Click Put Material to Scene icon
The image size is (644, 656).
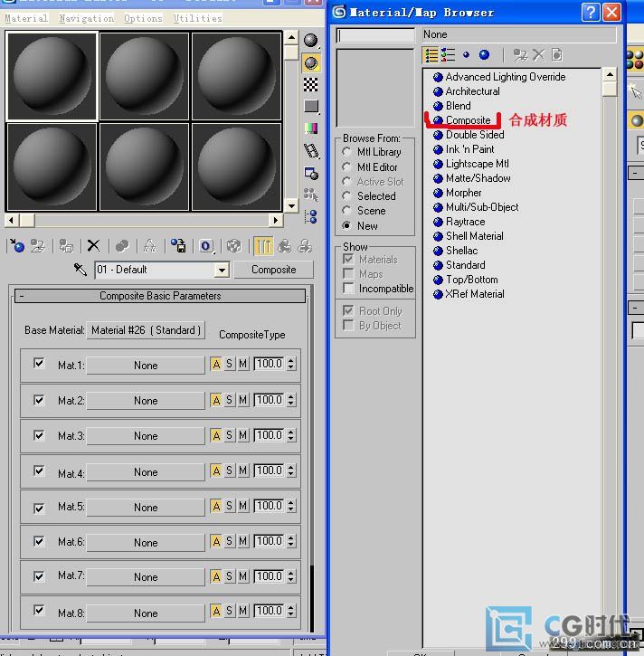[39, 245]
